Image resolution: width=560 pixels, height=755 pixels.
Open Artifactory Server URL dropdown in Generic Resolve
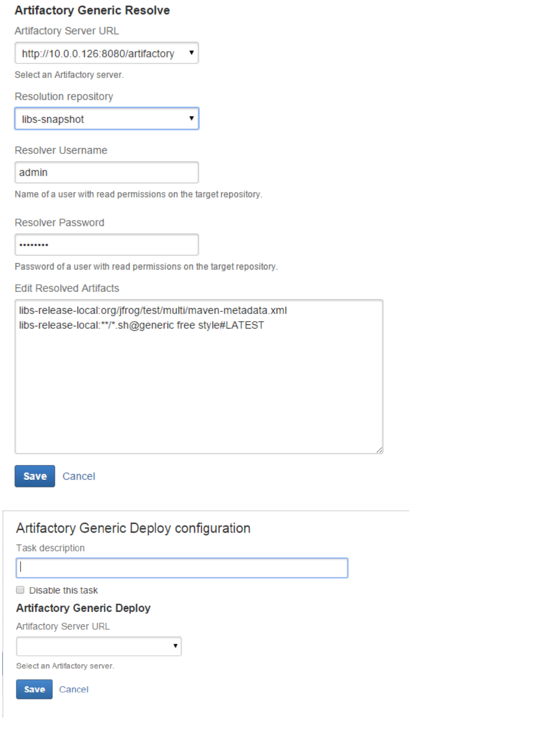coord(106,53)
